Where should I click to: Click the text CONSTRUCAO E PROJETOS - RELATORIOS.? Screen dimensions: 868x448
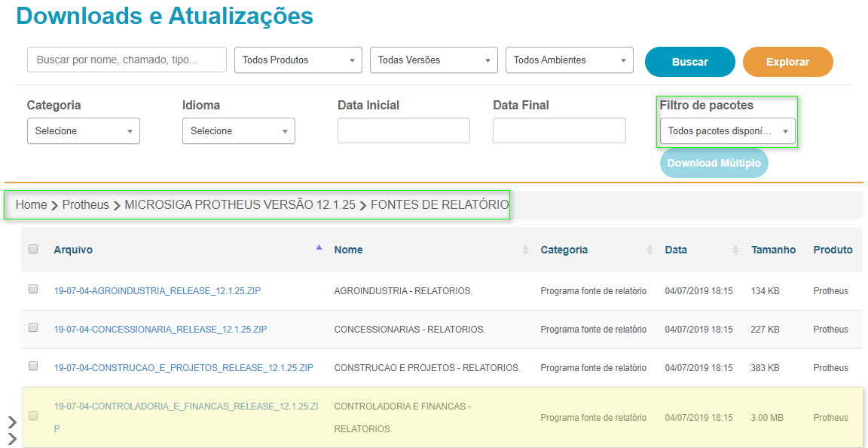[x=427, y=367]
